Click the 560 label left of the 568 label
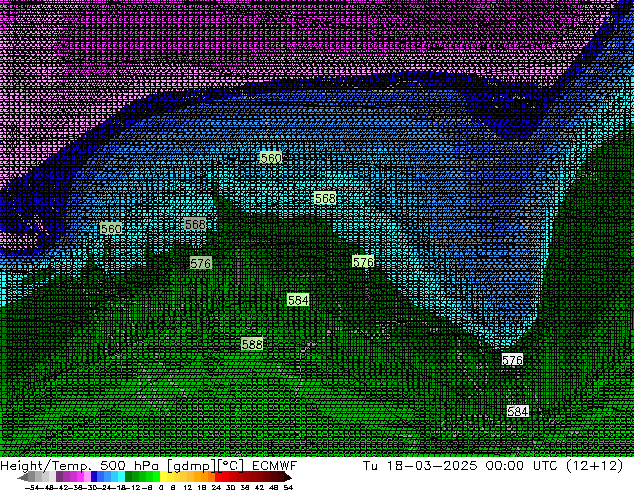 click(111, 229)
